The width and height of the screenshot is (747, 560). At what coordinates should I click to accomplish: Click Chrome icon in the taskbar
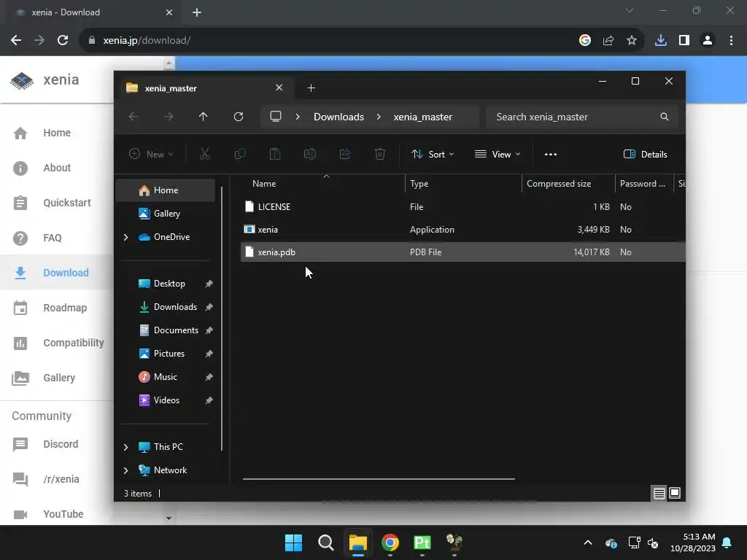390,542
